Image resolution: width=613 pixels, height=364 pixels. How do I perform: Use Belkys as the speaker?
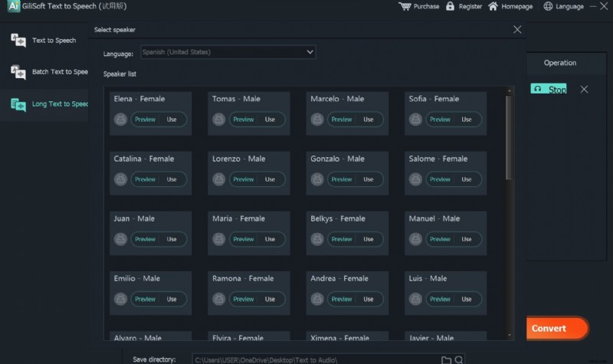[x=369, y=239]
